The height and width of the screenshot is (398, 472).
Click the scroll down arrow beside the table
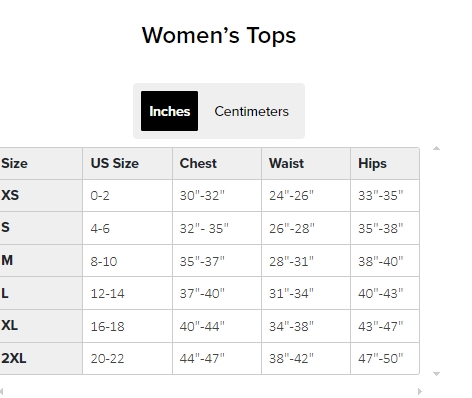click(x=436, y=374)
